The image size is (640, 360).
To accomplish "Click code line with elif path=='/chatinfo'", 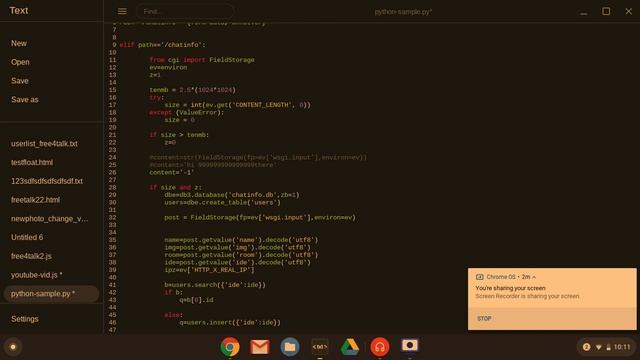I will point(162,45).
